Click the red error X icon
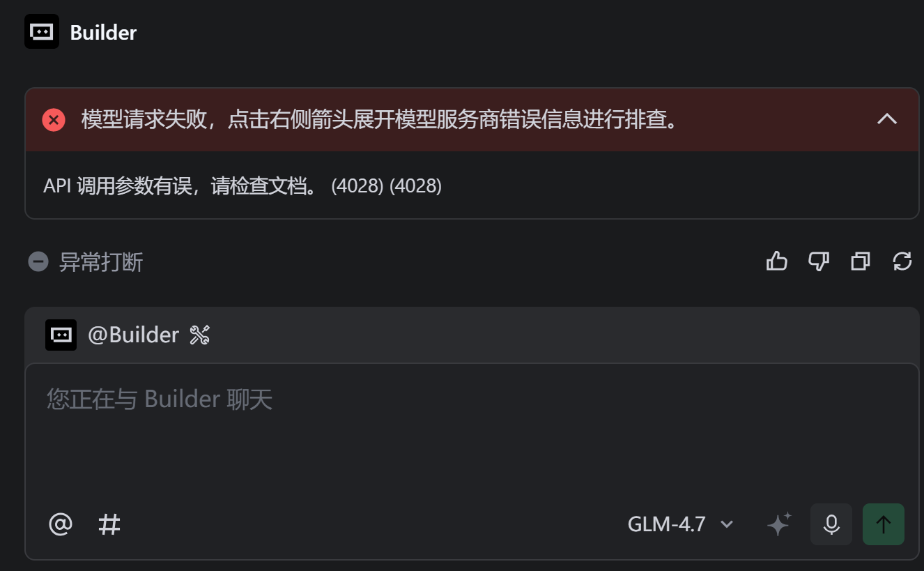The height and width of the screenshot is (571, 924). (54, 120)
